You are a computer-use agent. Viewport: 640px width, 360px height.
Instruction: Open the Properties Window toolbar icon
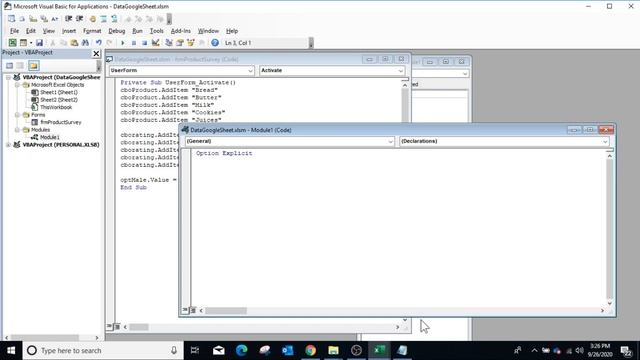pos(180,42)
